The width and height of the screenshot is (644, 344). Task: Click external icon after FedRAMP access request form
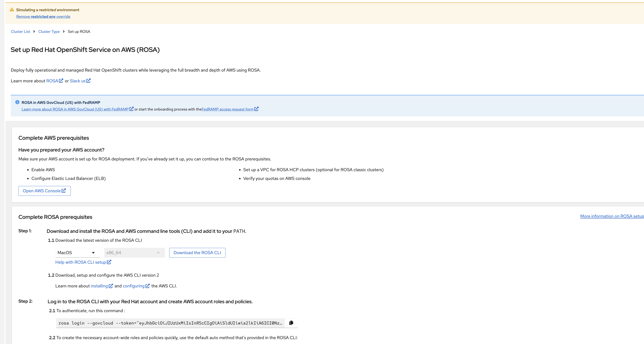pos(257,109)
